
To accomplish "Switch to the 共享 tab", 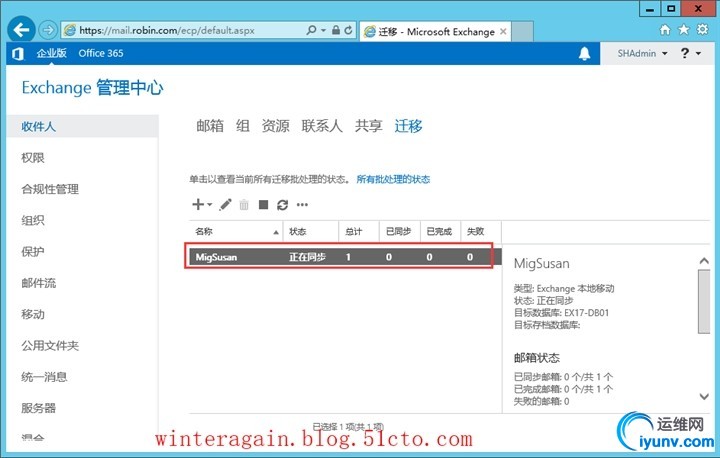I will click(x=369, y=125).
